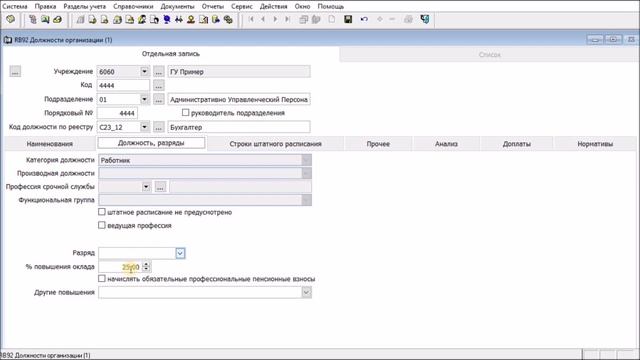
Task: Click the overlapping windows copy icon
Action: [x=303, y=19]
